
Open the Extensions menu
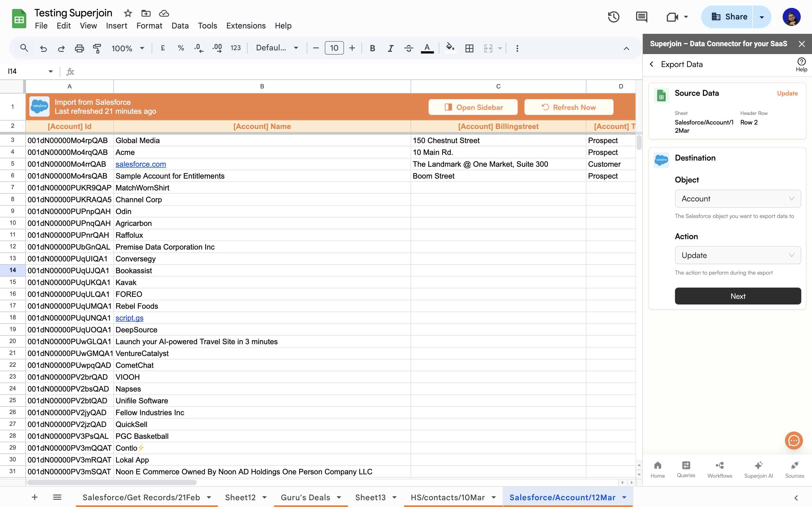click(246, 25)
